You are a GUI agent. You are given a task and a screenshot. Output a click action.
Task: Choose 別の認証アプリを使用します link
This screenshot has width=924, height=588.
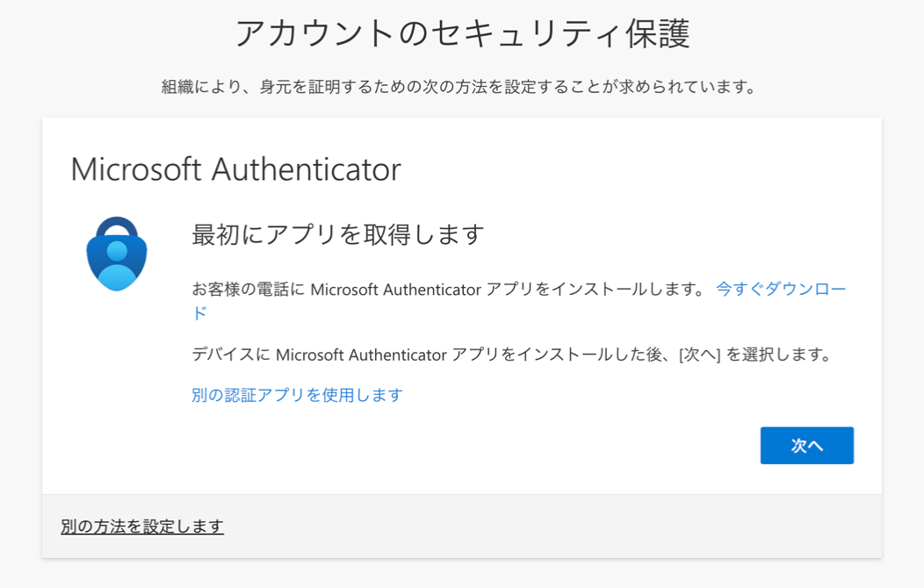pyautogui.click(x=297, y=395)
